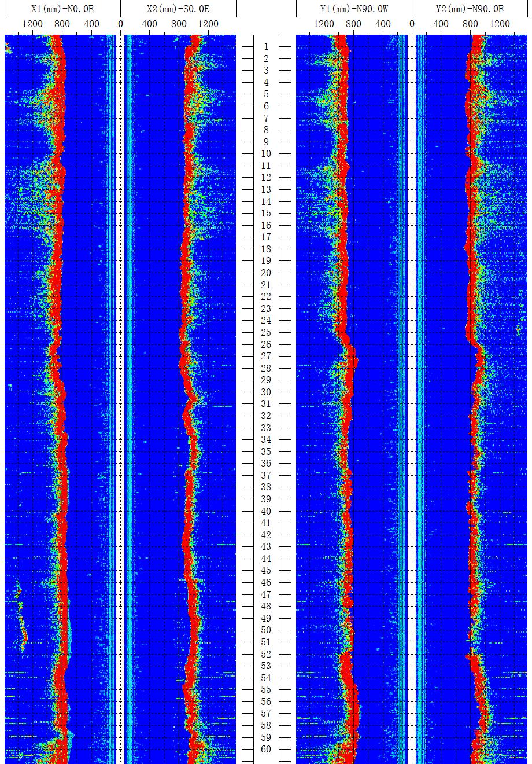Click the 1200 tick label on X1 axis
The image size is (532, 764).
click(x=32, y=24)
